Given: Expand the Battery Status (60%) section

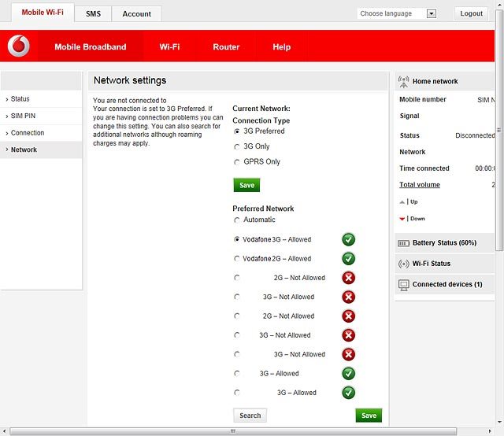Looking at the screenshot, I should [x=444, y=243].
